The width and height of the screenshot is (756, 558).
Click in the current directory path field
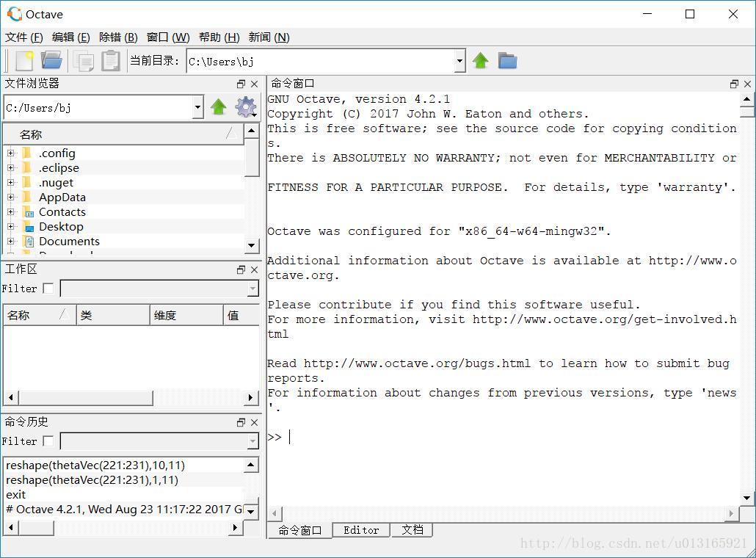click(320, 61)
